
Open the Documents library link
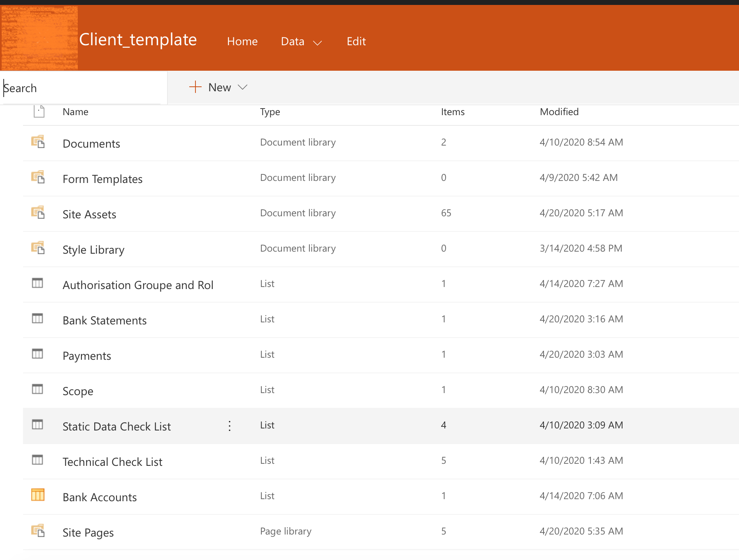(x=91, y=143)
